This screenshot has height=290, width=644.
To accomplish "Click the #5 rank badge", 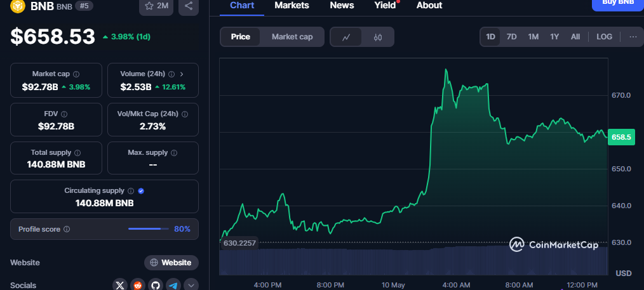I will pos(83,6).
